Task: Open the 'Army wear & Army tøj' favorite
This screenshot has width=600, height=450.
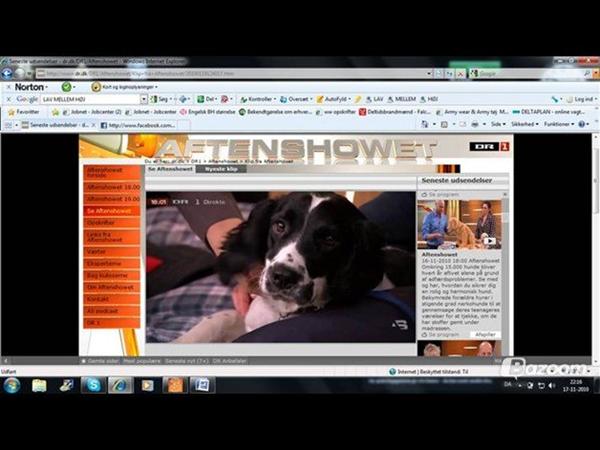Action: [x=472, y=112]
